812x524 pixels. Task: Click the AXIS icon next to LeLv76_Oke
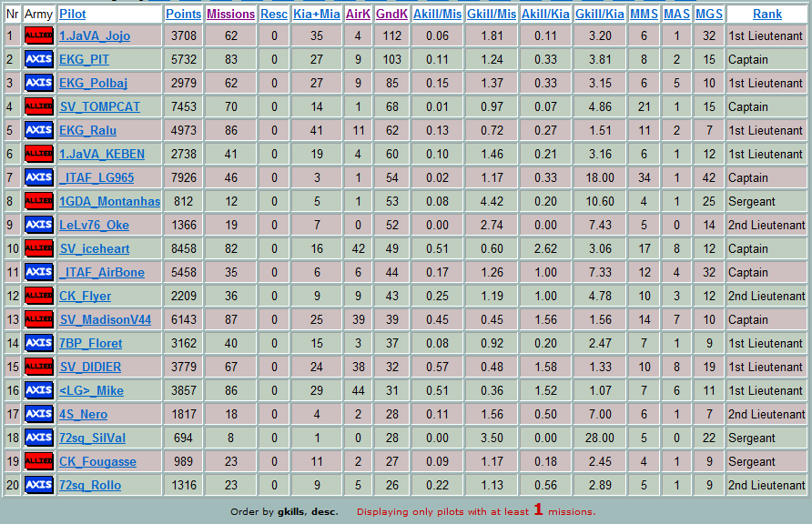[x=39, y=225]
